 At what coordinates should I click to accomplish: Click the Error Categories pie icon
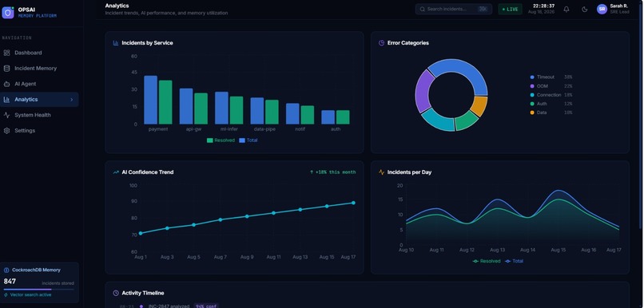tap(382, 43)
